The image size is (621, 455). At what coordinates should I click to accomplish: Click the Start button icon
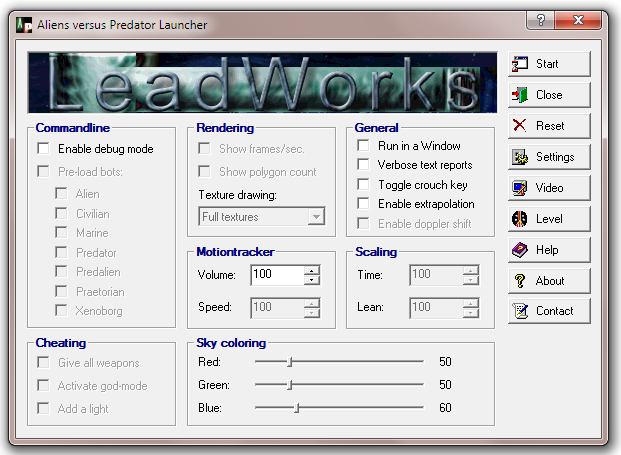coord(520,64)
